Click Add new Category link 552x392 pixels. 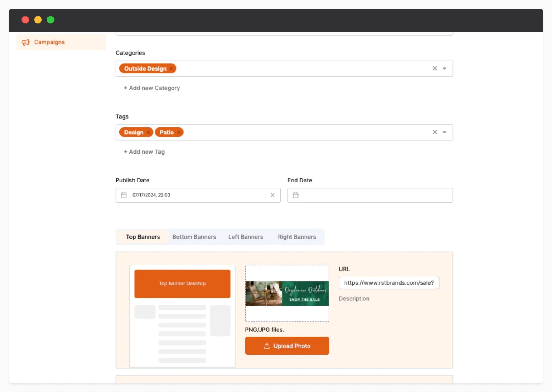tap(152, 88)
